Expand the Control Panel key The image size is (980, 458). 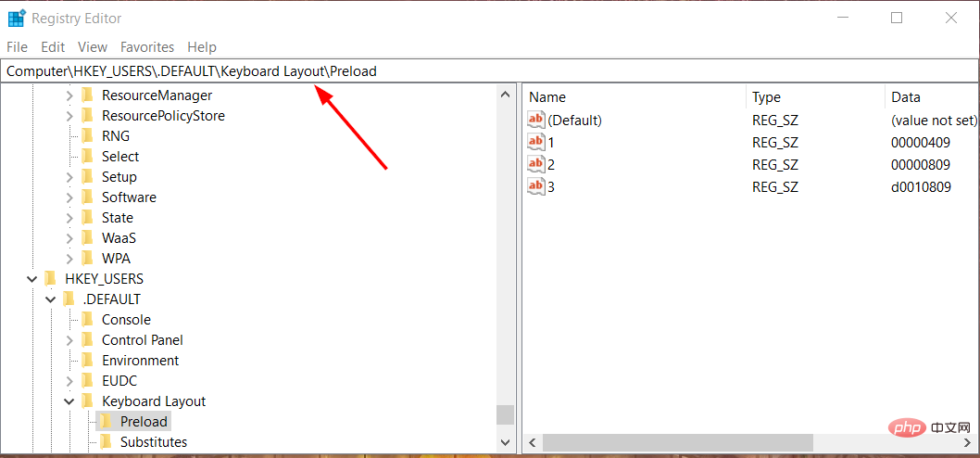coord(69,340)
